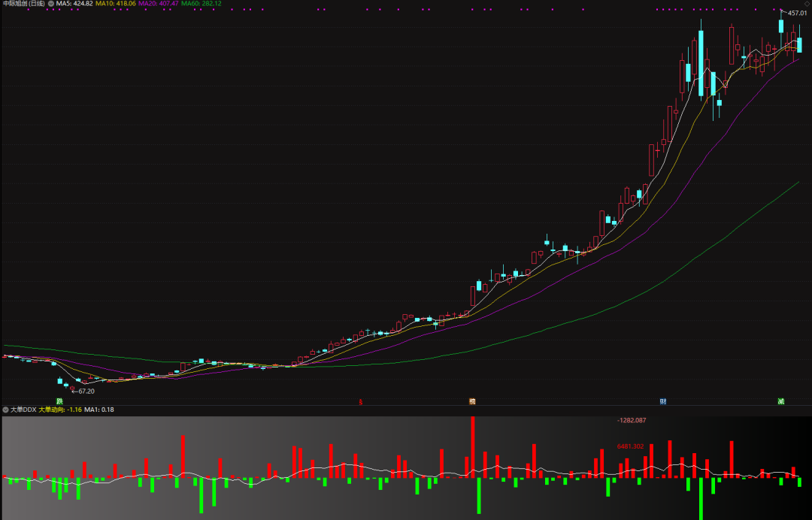The width and height of the screenshot is (812, 520).
Task: Select the MA5: 424.82 indicator label
Action: pos(74,4)
